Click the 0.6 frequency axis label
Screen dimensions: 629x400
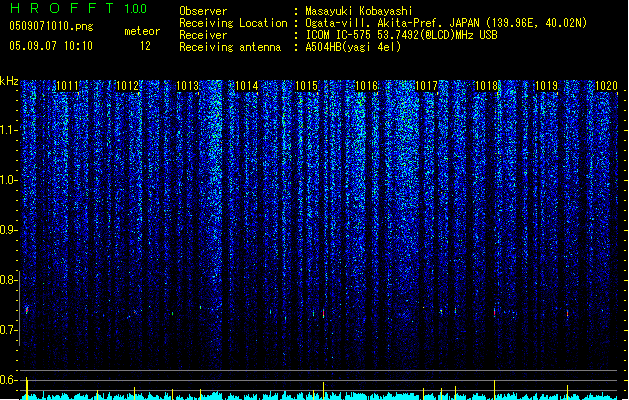click(8, 380)
